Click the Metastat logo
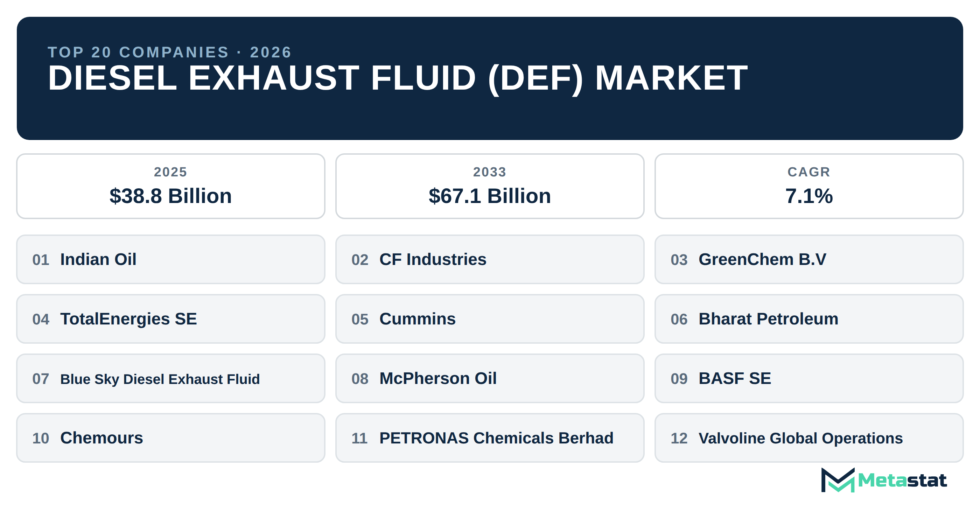980x511 pixels. (883, 480)
